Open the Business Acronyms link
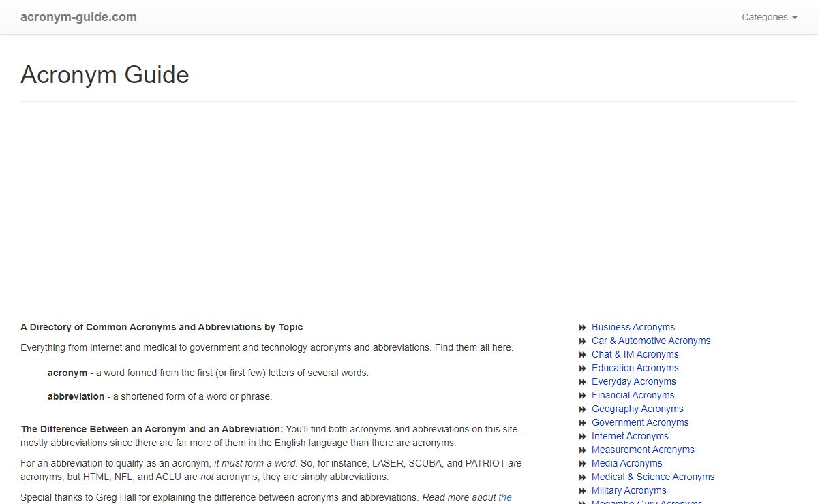This screenshot has width=818, height=504. point(633,327)
